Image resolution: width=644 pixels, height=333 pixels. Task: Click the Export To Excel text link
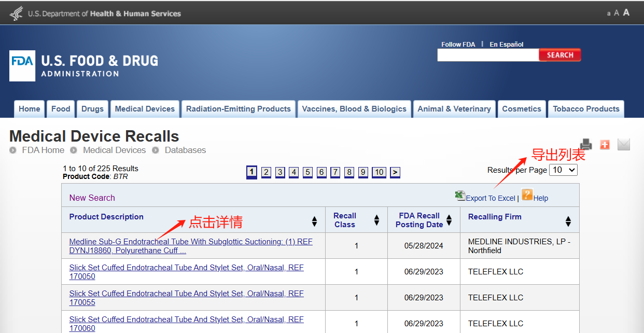click(x=491, y=198)
